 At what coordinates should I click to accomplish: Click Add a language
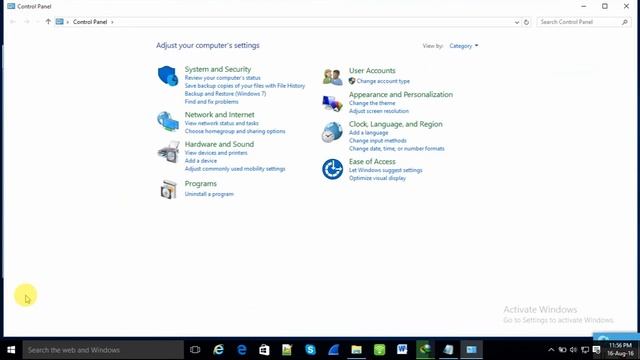(x=369, y=133)
